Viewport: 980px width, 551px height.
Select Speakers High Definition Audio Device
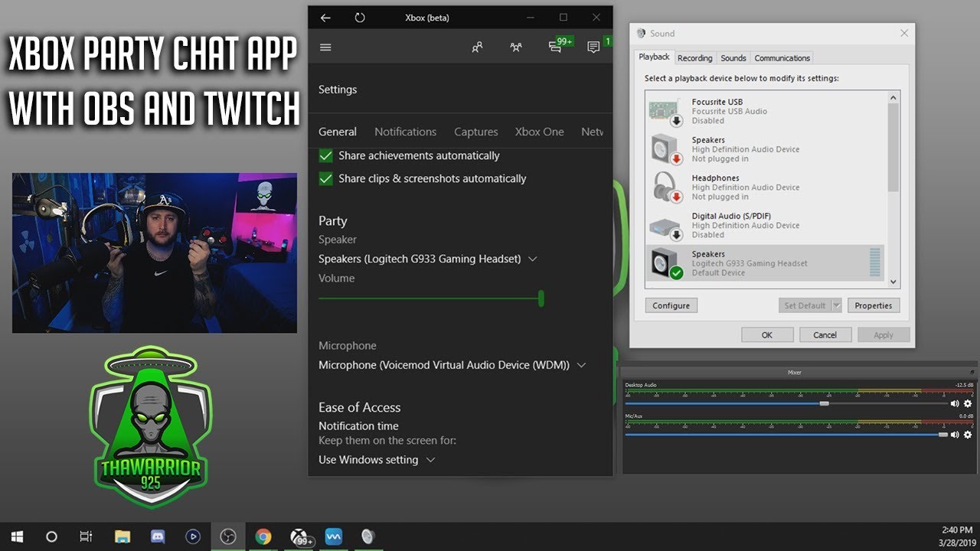[x=766, y=149]
